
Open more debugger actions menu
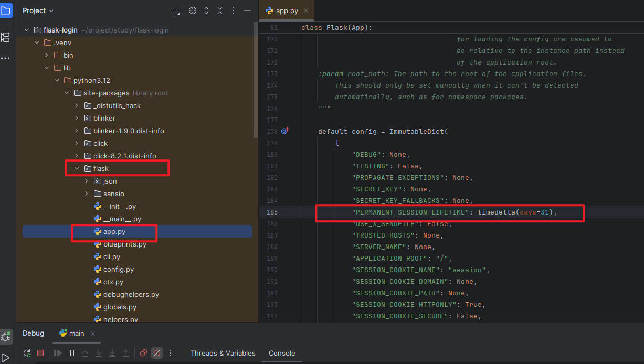click(171, 353)
